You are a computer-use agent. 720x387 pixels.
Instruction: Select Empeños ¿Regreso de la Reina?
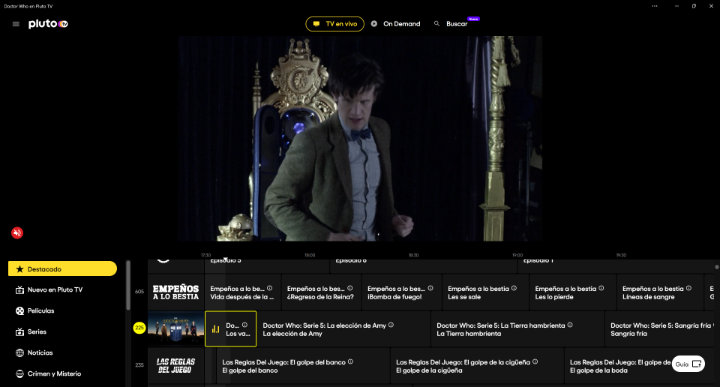pyautogui.click(x=321, y=292)
